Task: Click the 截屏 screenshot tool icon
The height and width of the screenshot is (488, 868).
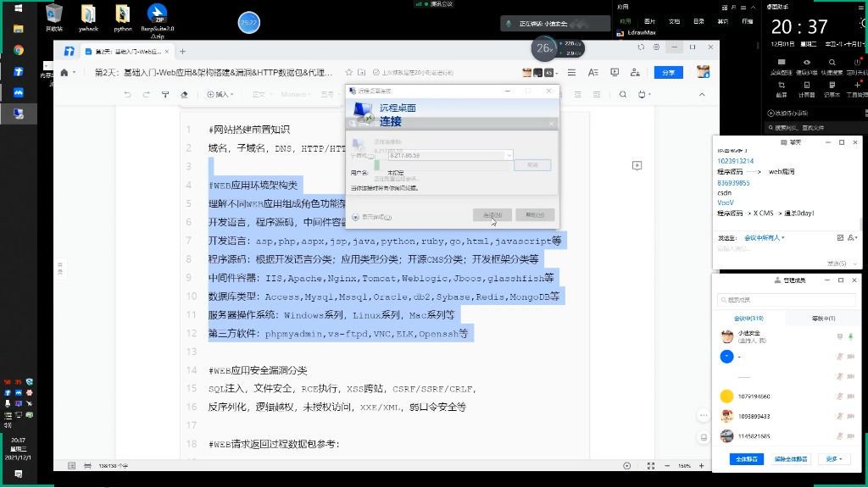Action: tap(782, 88)
